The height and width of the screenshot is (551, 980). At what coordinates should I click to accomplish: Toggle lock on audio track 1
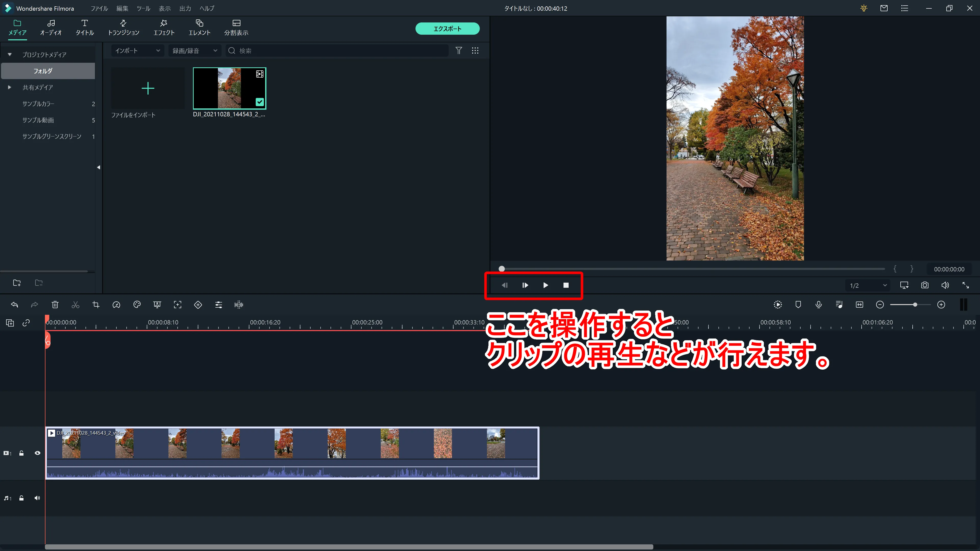21,498
